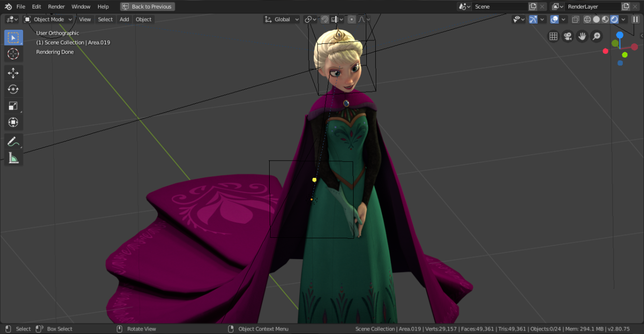Screen dimensions: 644x334
Task: Click the zoom magnifier icon in the viewport
Action: click(x=597, y=36)
